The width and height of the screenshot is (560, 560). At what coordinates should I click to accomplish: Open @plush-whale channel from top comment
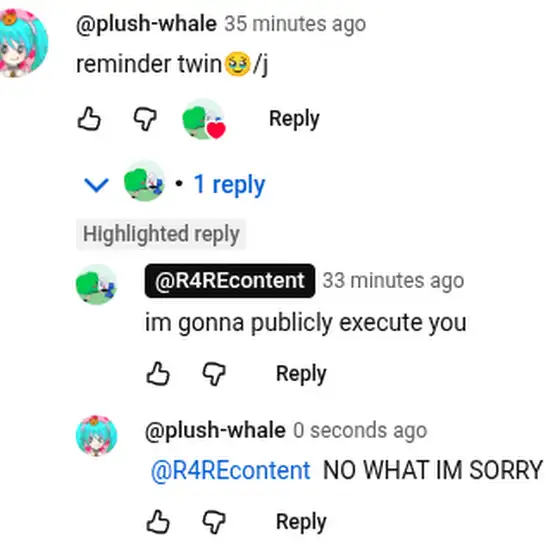[x=146, y=24]
